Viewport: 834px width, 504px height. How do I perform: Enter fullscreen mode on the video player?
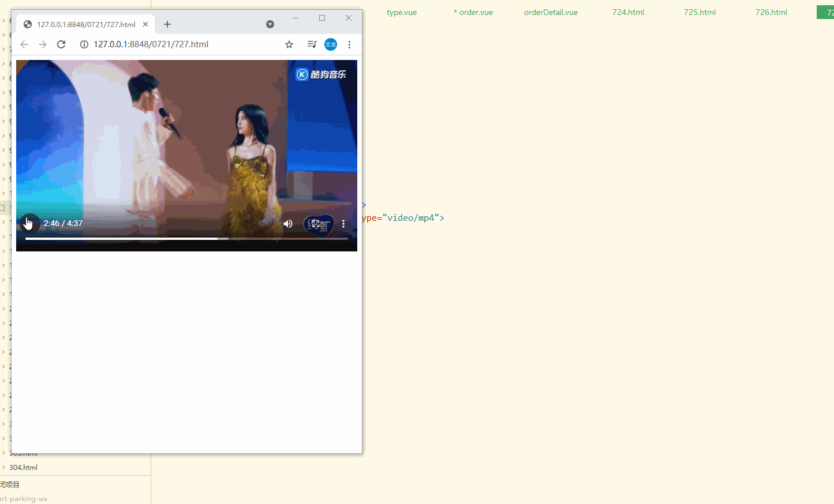pos(316,224)
